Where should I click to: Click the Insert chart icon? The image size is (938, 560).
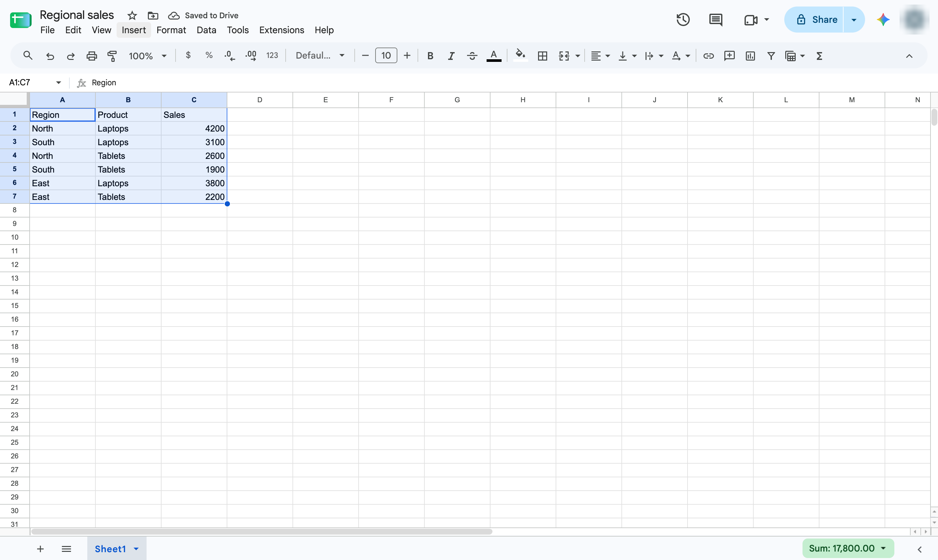[x=750, y=56]
